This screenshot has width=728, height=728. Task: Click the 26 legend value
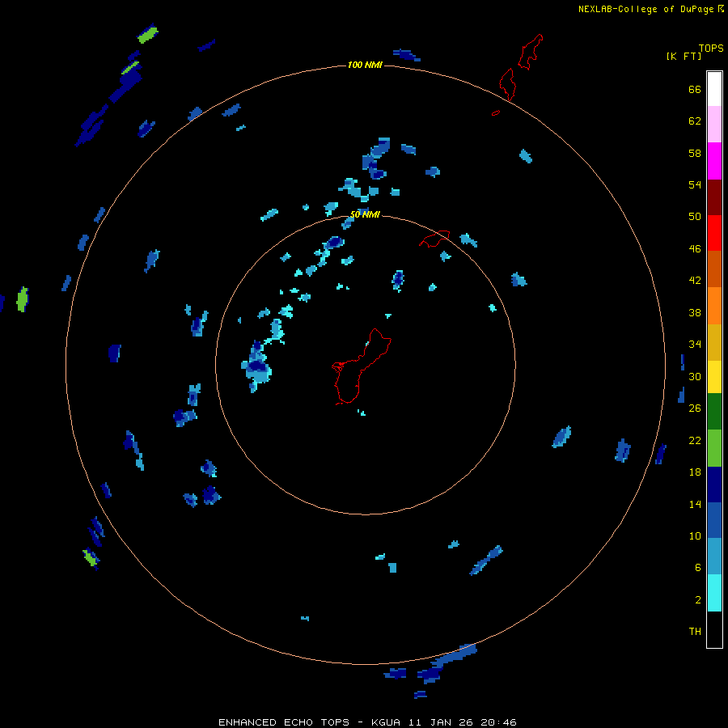click(x=695, y=408)
